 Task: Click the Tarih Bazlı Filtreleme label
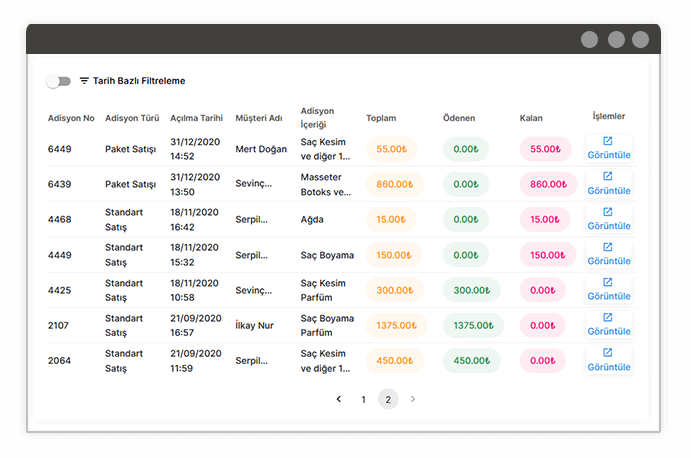click(x=139, y=81)
